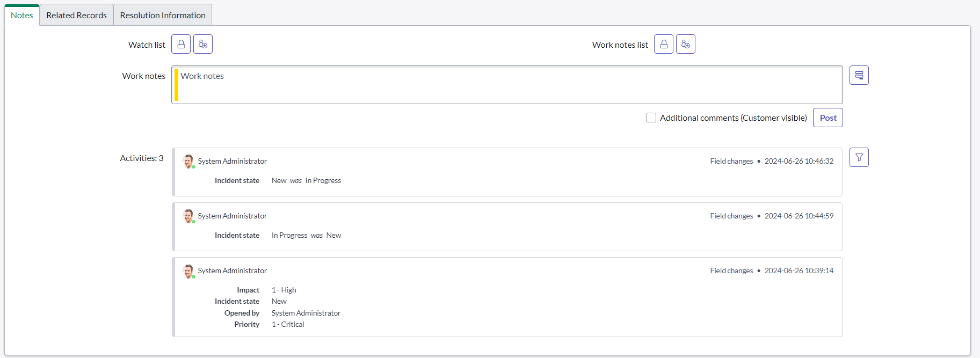Open the Resolution Information tab

coord(163,15)
